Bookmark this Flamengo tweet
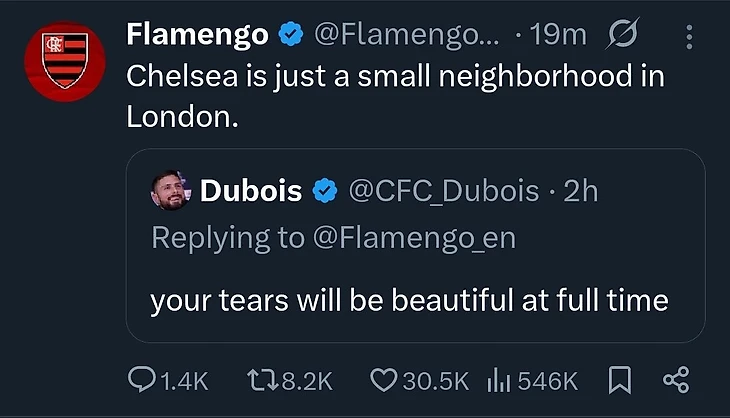Image resolution: width=730 pixels, height=418 pixels. click(x=620, y=380)
